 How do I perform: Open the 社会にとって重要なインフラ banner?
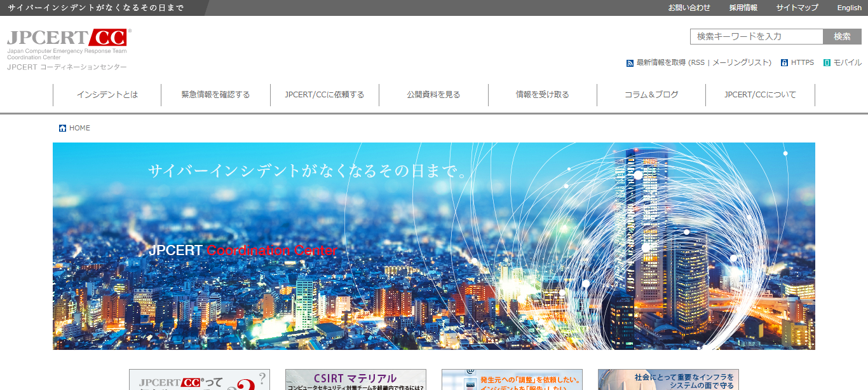pyautogui.click(x=668, y=380)
